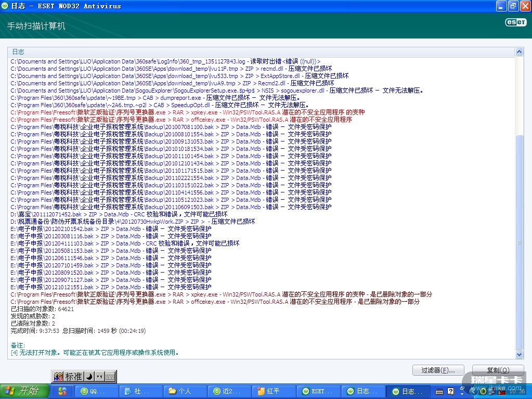Select the dumpreport.exe CAB log line

click(x=155, y=98)
